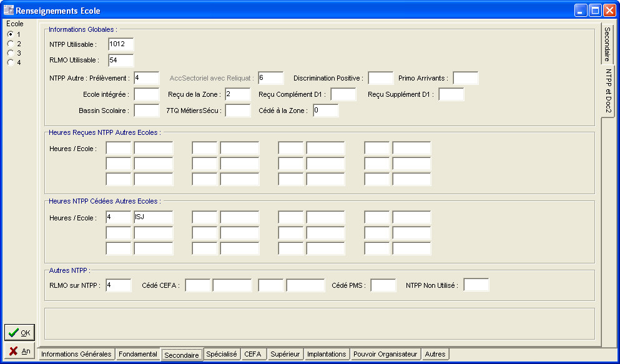The image size is (620, 364).
Task: Select Ecole radio button 2
Action: click(x=11, y=44)
